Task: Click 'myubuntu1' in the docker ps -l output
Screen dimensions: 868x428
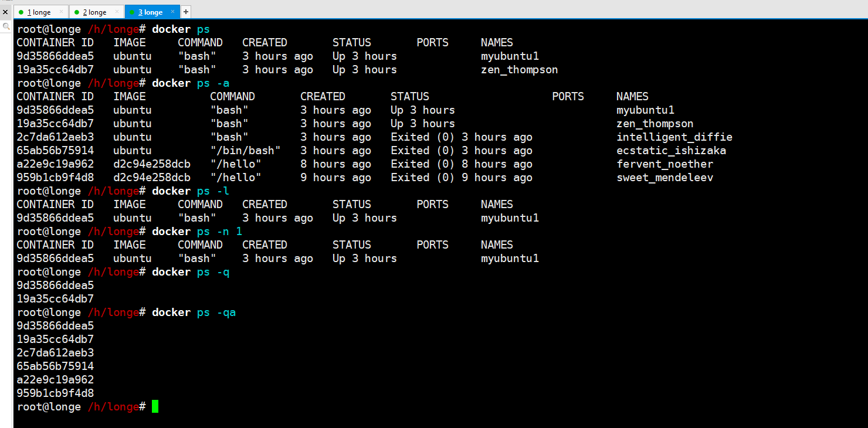Action: click(510, 218)
